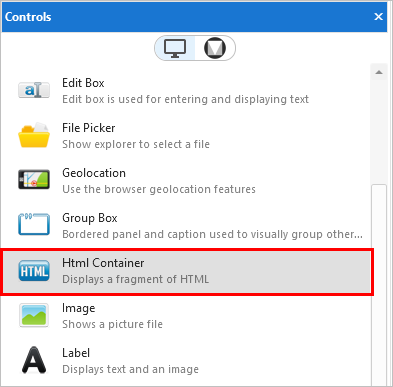Click the Edit Box control icon
This screenshot has width=393, height=387.
pyautogui.click(x=34, y=90)
